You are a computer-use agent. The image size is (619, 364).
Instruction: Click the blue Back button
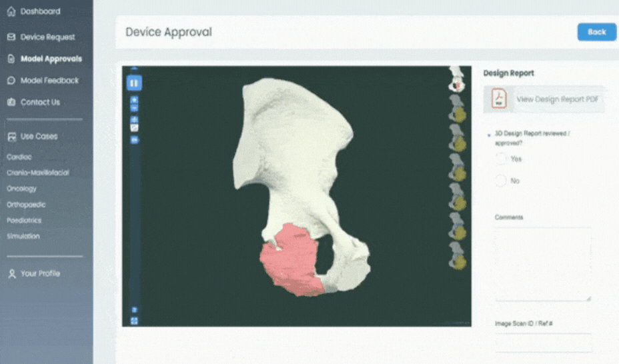(x=596, y=32)
